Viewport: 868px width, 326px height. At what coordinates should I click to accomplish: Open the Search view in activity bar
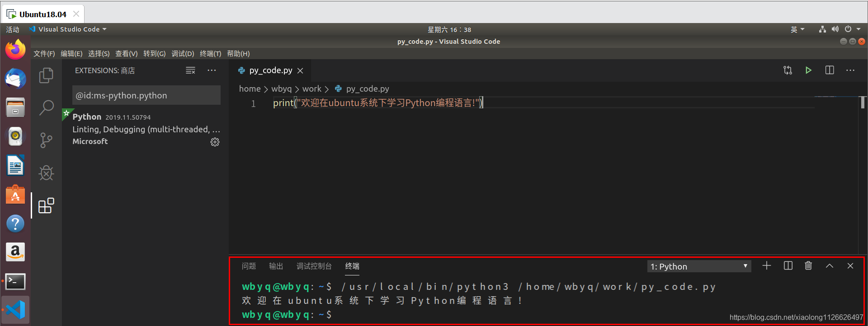46,108
